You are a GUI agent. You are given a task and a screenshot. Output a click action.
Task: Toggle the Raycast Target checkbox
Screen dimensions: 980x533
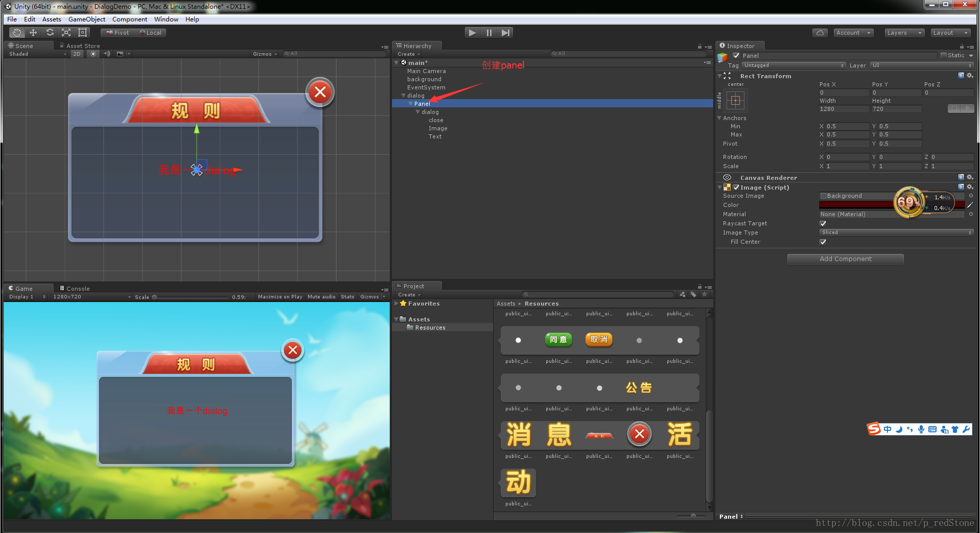point(823,223)
